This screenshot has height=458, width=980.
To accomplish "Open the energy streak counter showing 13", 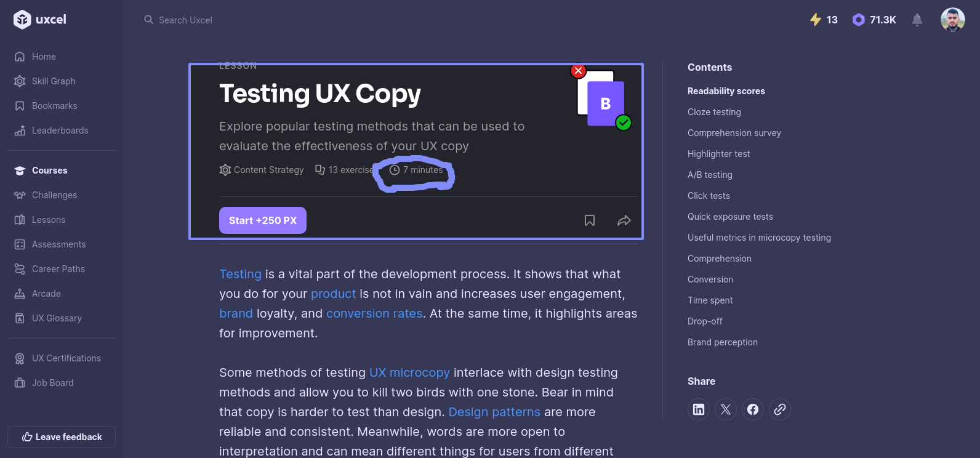I will [x=824, y=20].
